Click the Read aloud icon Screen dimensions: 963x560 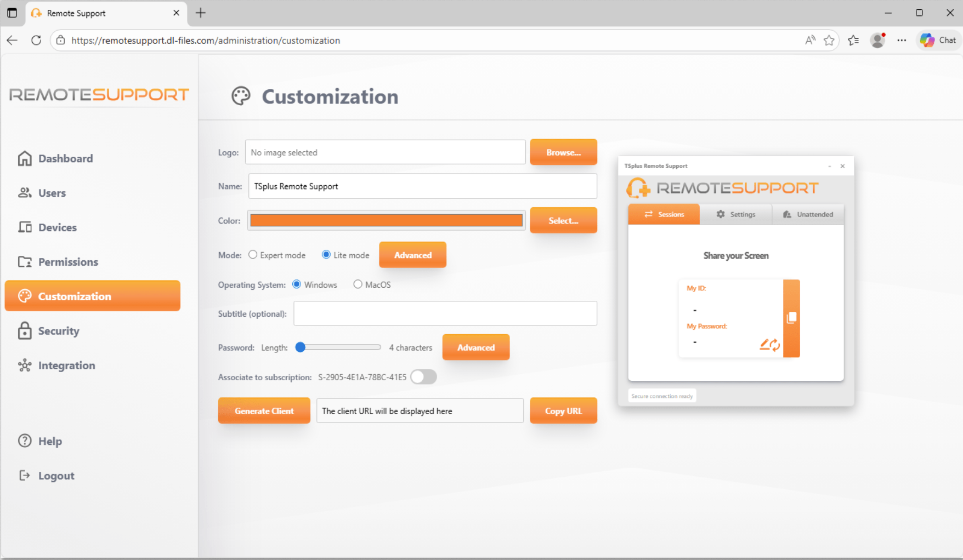tap(810, 41)
